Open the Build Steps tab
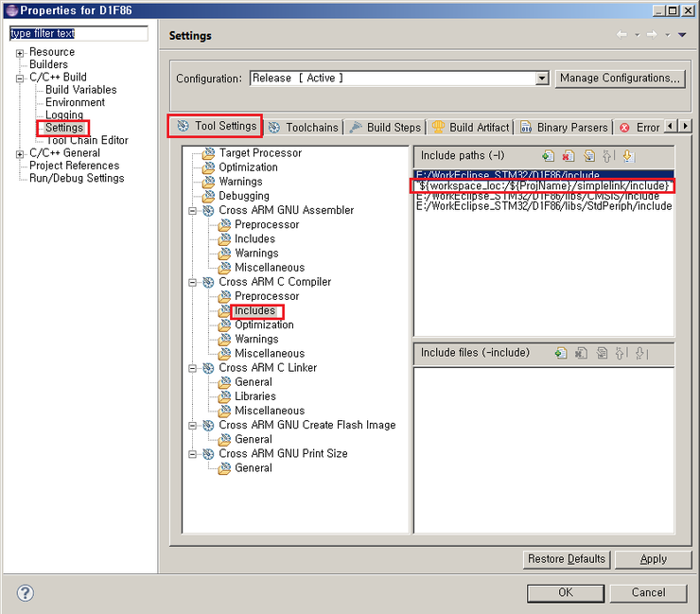700x614 pixels. coord(385,128)
